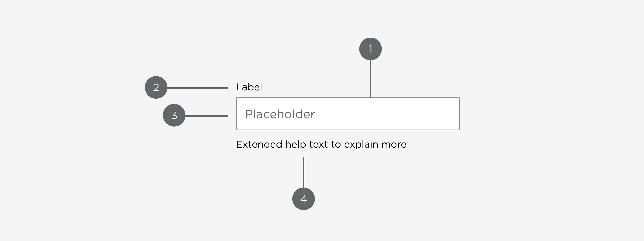The height and width of the screenshot is (241, 644).
Task: Click the horizontal line extending from marker 3
Action: [x=206, y=116]
